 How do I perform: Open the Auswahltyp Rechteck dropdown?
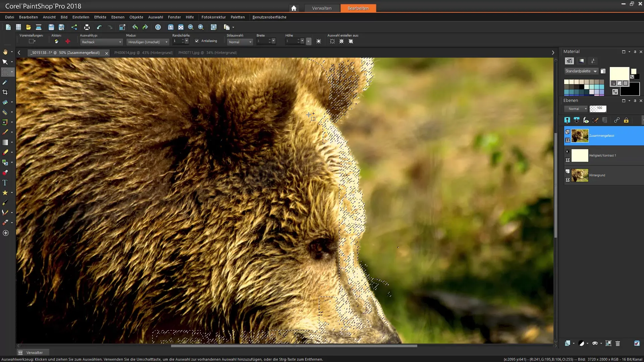[x=102, y=42]
